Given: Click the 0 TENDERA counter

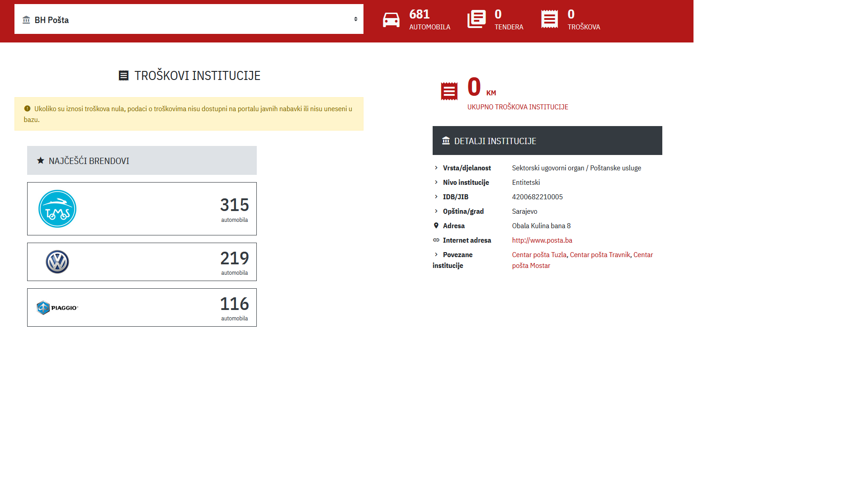Looking at the screenshot, I should [x=509, y=20].
